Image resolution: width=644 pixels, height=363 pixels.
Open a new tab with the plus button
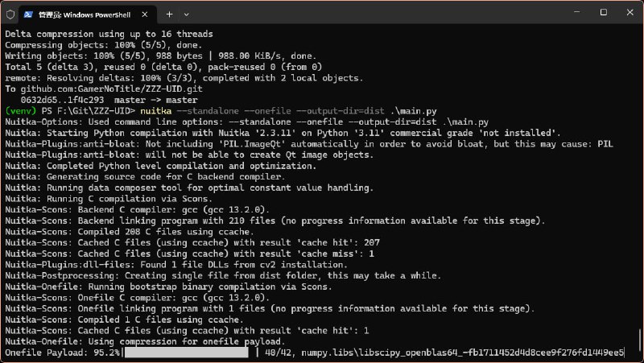(170, 14)
